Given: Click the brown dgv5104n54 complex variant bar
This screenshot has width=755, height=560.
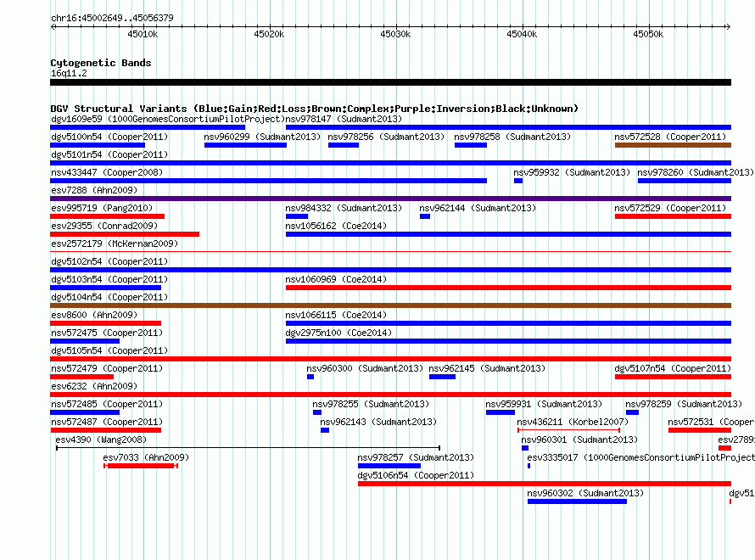Looking at the screenshot, I should [x=390, y=305].
